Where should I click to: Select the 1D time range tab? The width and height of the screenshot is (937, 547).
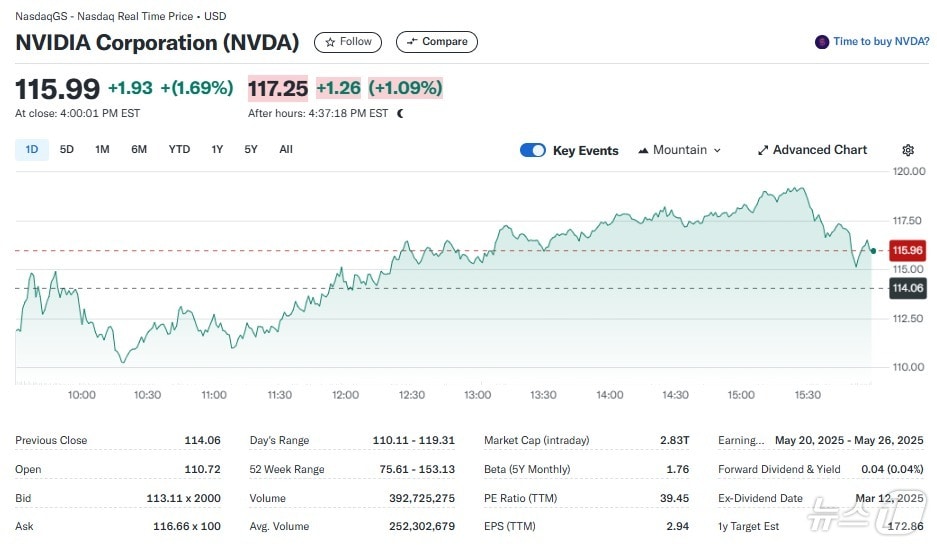tap(32, 150)
